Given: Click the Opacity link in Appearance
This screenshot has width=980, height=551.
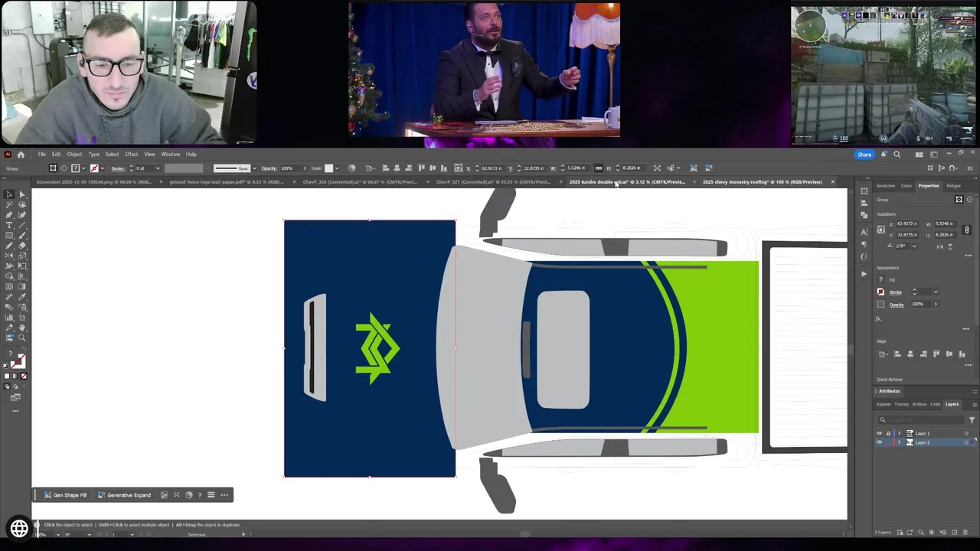Looking at the screenshot, I should coord(897,305).
